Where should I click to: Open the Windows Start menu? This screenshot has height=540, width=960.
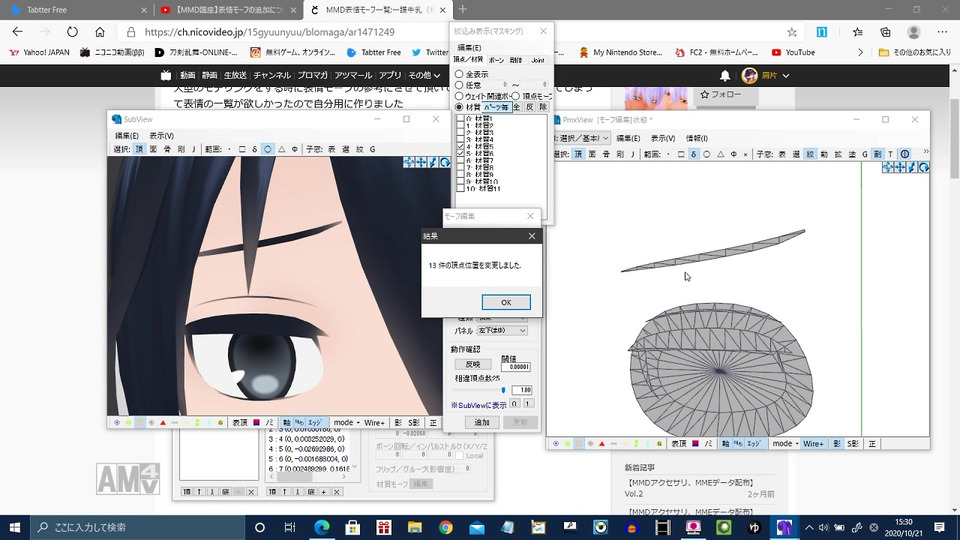[15, 527]
